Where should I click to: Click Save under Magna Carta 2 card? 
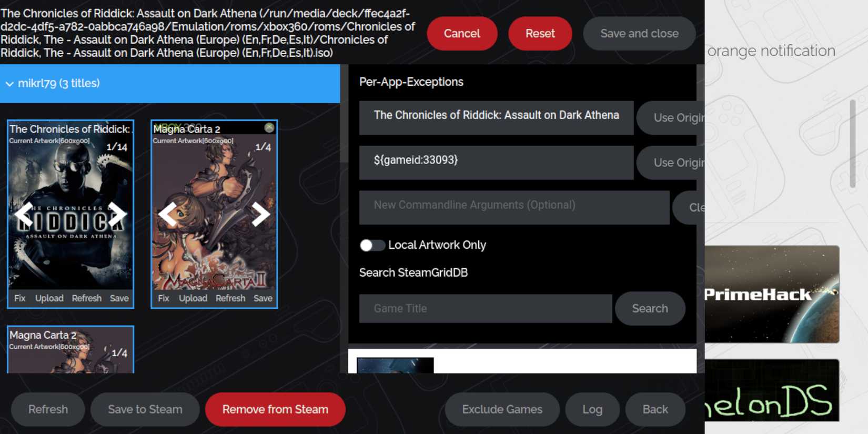click(x=263, y=298)
